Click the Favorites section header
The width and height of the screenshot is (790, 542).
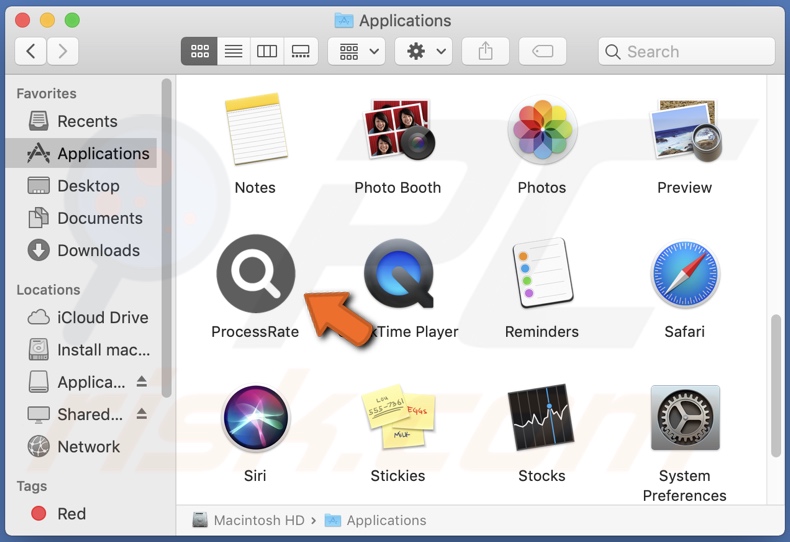(46, 93)
